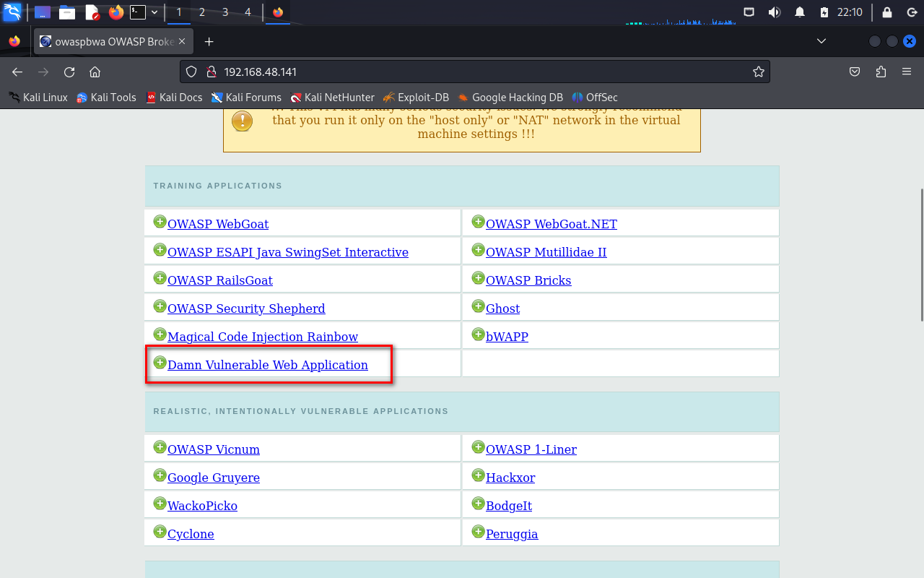
Task: Click the Hackxor green plus icon
Action: pyautogui.click(x=478, y=475)
